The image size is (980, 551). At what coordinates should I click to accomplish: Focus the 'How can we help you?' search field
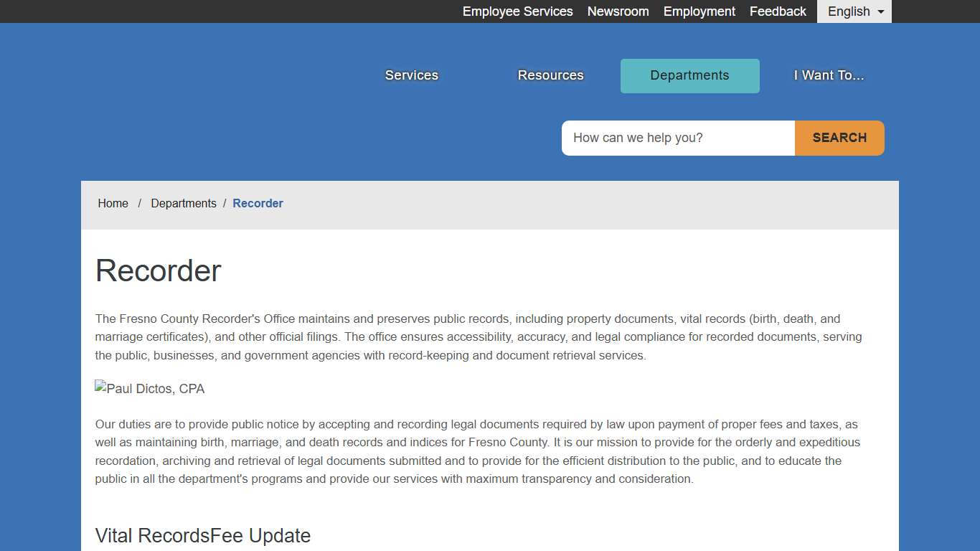pos(678,138)
